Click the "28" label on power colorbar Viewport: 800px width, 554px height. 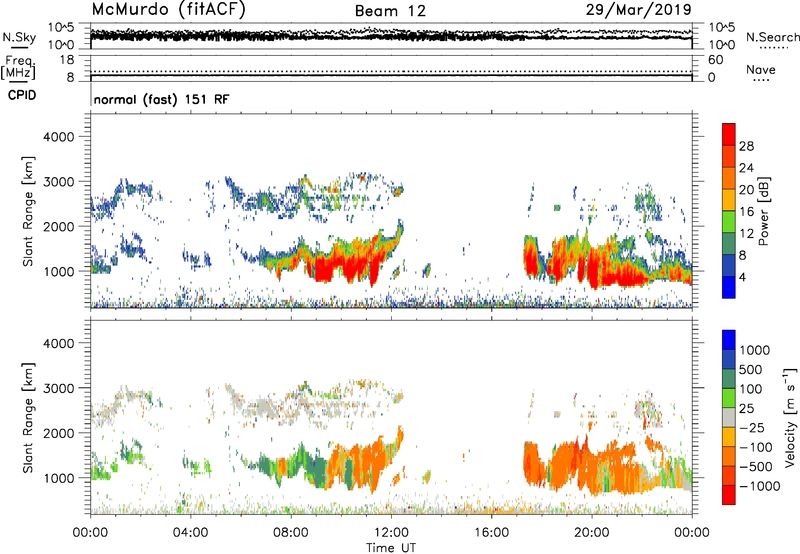click(746, 146)
